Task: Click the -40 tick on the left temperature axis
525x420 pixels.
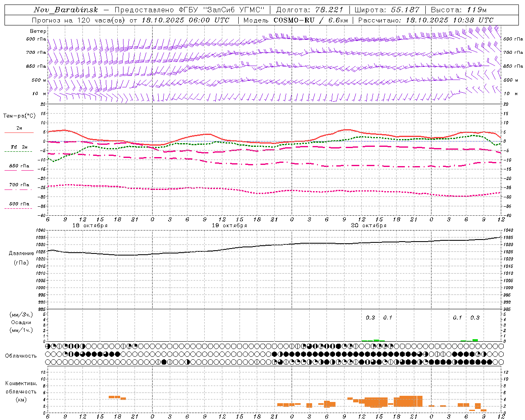Action: [x=41, y=215]
